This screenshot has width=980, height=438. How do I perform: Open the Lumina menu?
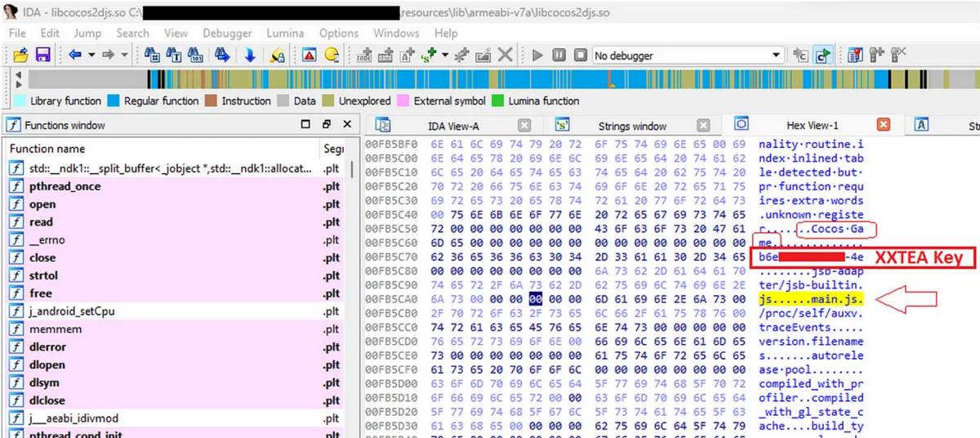[285, 34]
